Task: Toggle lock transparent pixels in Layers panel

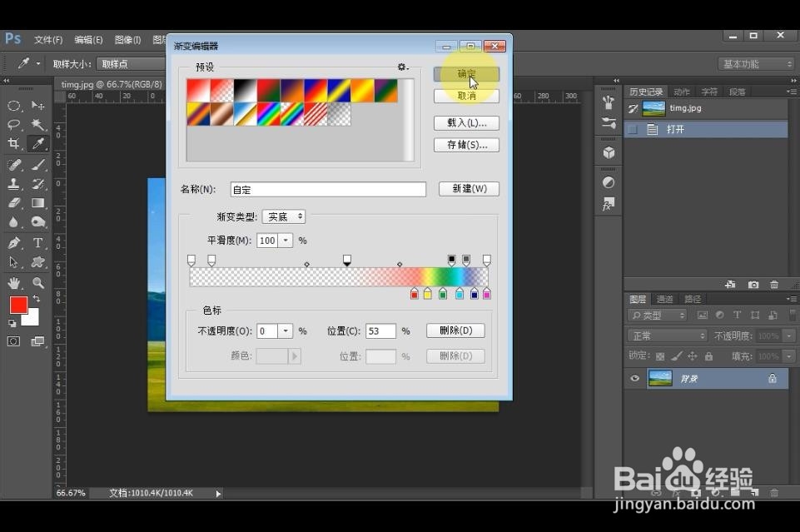Action: coord(660,356)
